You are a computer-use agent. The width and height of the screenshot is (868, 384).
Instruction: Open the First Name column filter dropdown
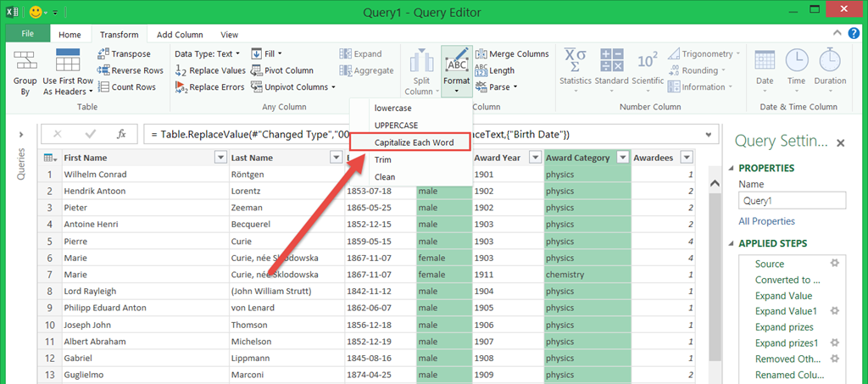(x=220, y=158)
